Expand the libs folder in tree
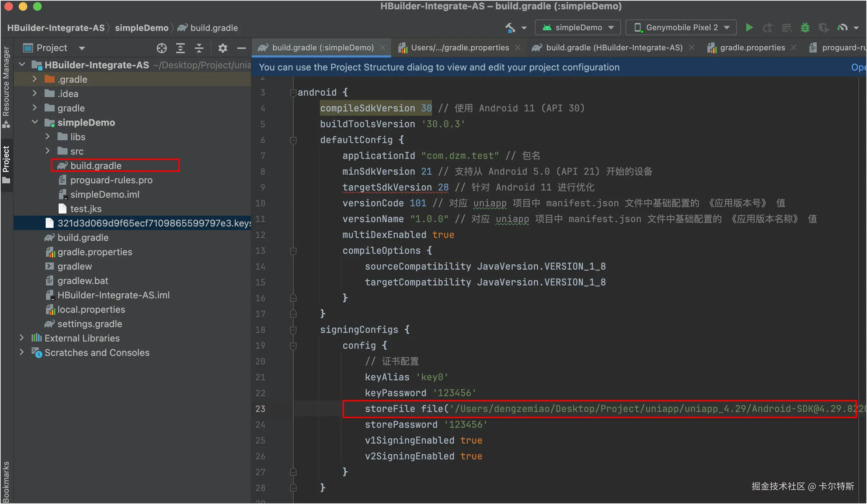 (47, 137)
